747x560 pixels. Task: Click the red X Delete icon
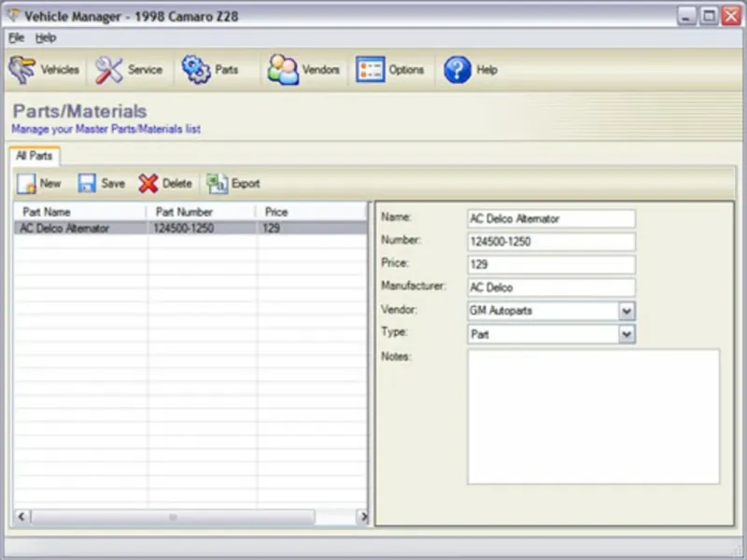coord(148,183)
